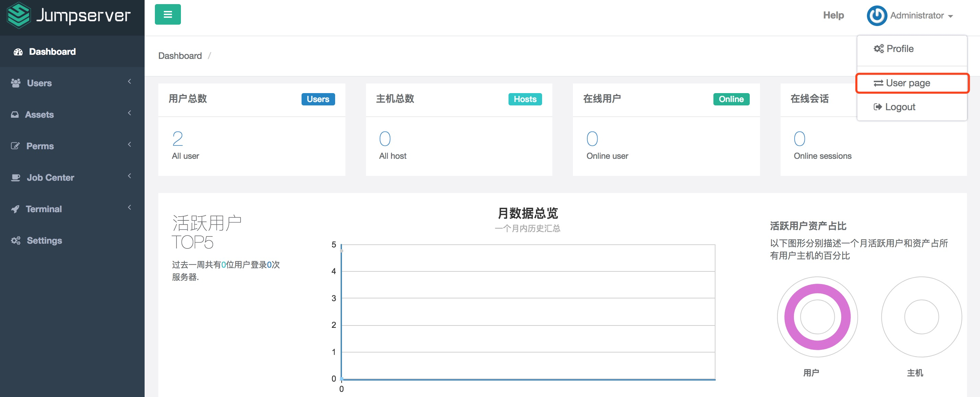Click the Profile gears icon in dropdown
Image resolution: width=980 pixels, height=397 pixels.
pyautogui.click(x=879, y=49)
